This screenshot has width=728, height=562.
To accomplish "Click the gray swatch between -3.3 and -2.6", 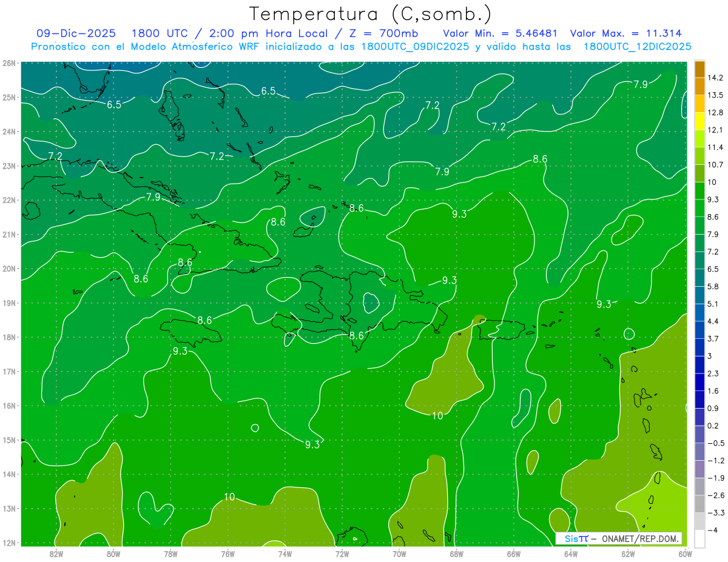I will pyautogui.click(x=699, y=503).
